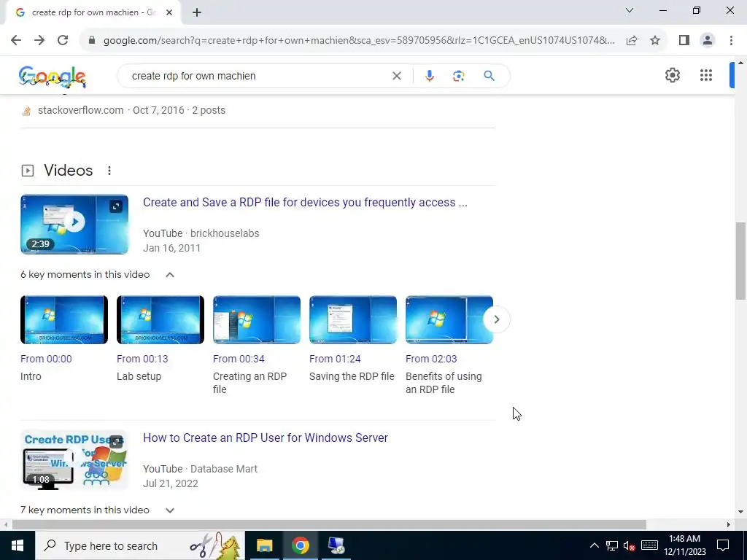Jump to 'From 01:24' timestamp

pos(335,359)
